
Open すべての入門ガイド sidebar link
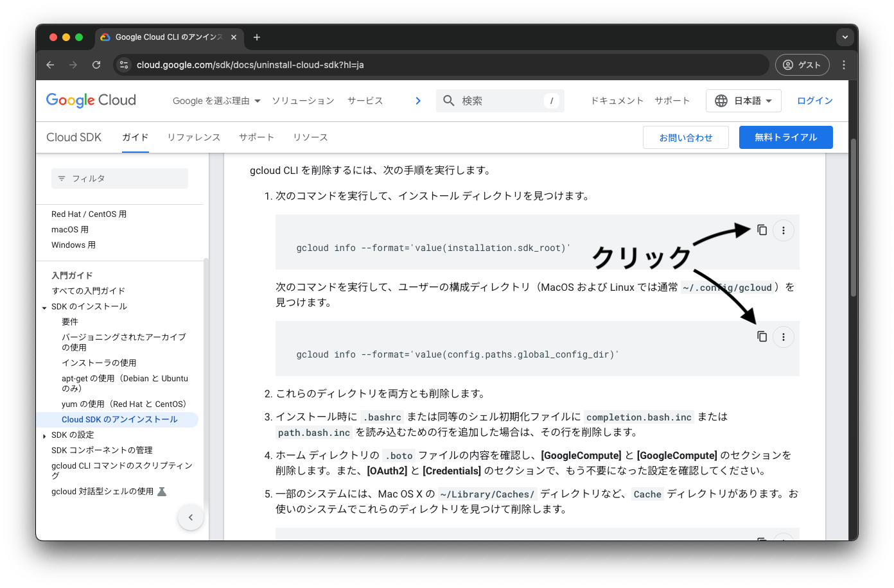(88, 291)
